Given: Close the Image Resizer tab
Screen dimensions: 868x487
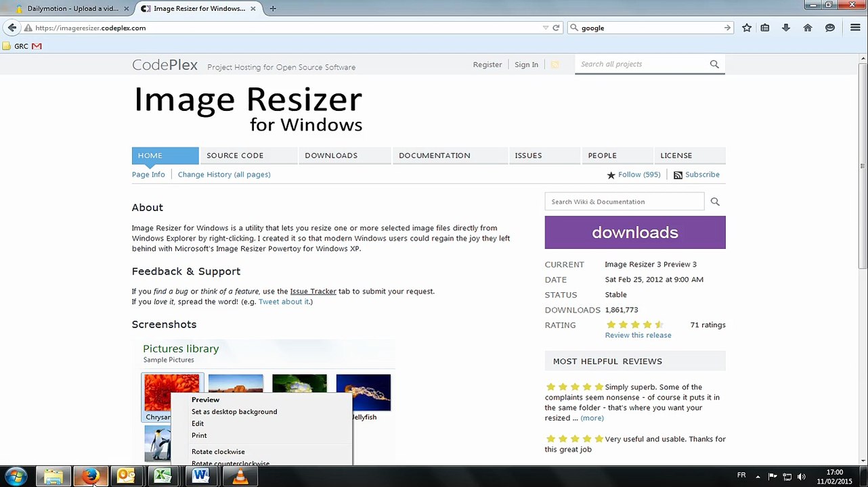Looking at the screenshot, I should click(x=253, y=9).
